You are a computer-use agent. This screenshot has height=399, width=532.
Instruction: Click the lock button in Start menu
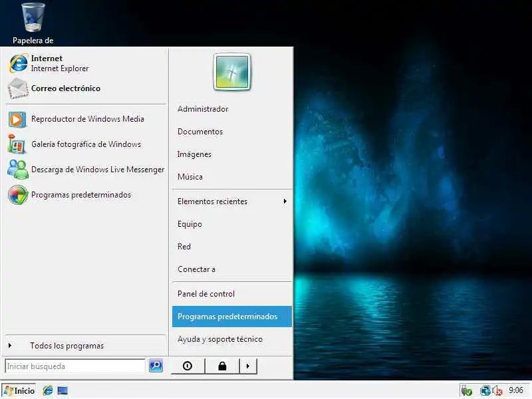pos(222,366)
